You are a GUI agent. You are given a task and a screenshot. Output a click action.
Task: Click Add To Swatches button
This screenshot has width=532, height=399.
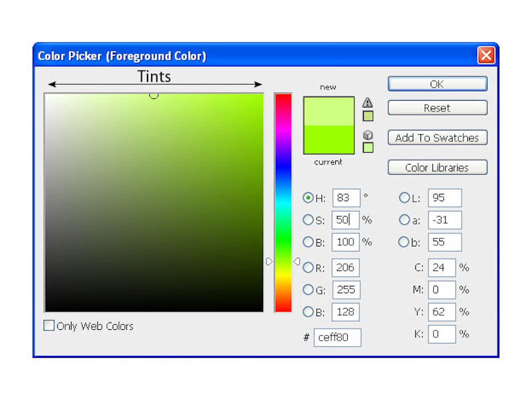pos(437,138)
